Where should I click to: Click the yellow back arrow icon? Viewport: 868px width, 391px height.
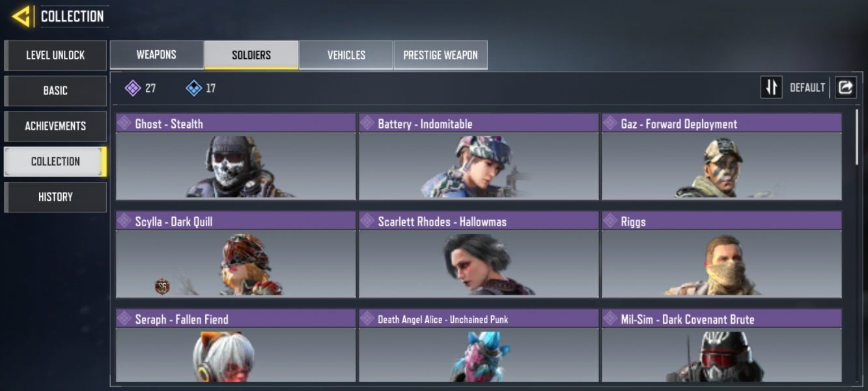pyautogui.click(x=22, y=16)
